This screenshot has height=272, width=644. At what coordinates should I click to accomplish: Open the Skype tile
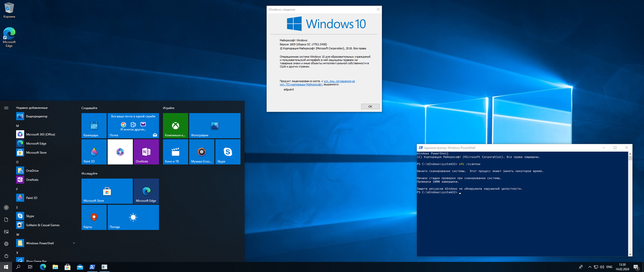click(x=228, y=152)
